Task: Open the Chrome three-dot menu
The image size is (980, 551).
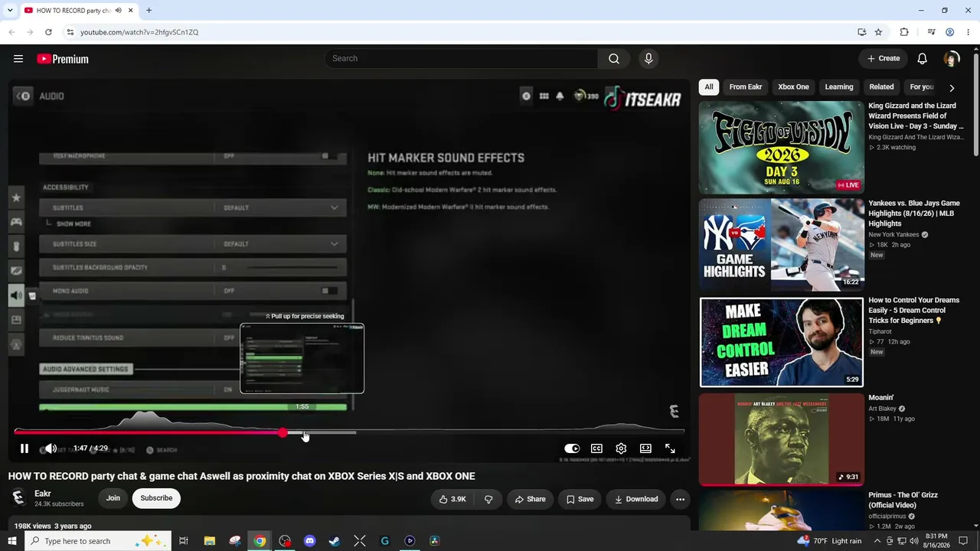Action: (968, 32)
